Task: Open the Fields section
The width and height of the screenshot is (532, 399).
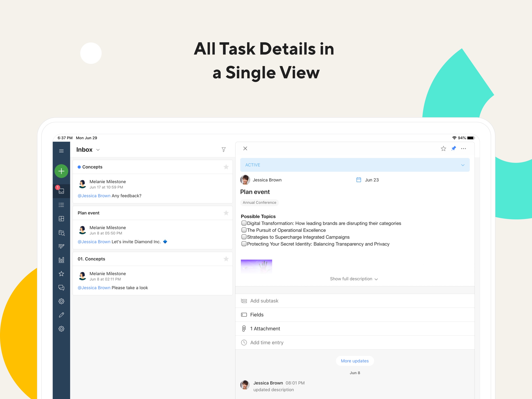Action: pos(355,315)
